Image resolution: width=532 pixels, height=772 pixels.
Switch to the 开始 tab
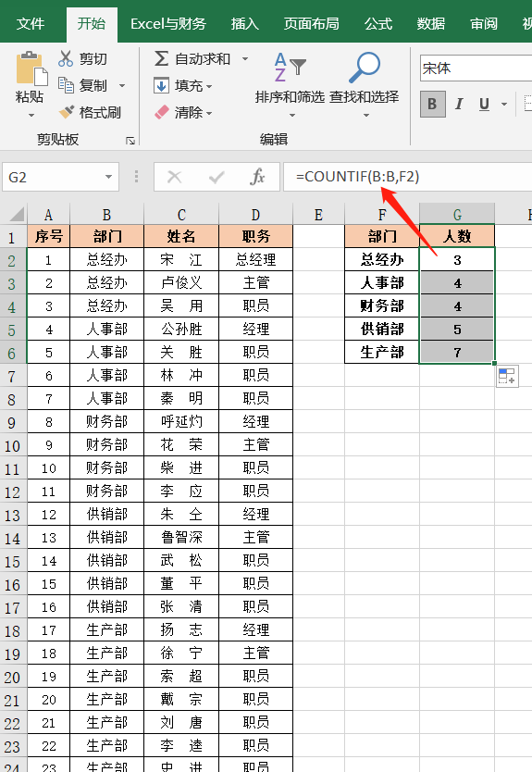point(91,24)
